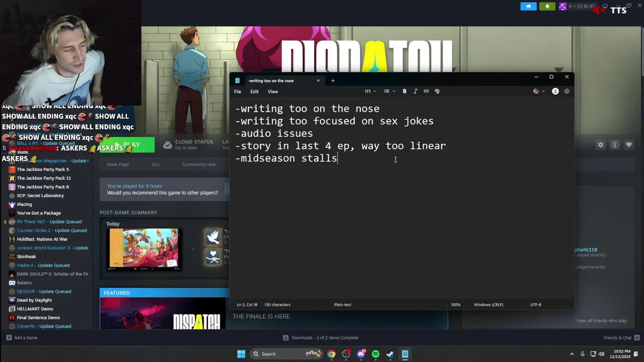
Task: Select CloverPit in library list
Action: [x=44, y=326]
